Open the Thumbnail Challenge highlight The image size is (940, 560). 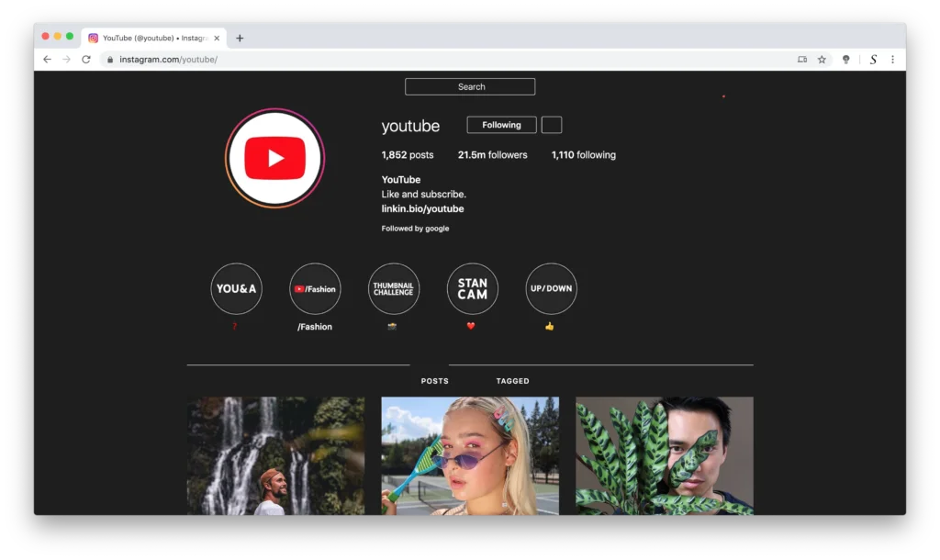[393, 288]
